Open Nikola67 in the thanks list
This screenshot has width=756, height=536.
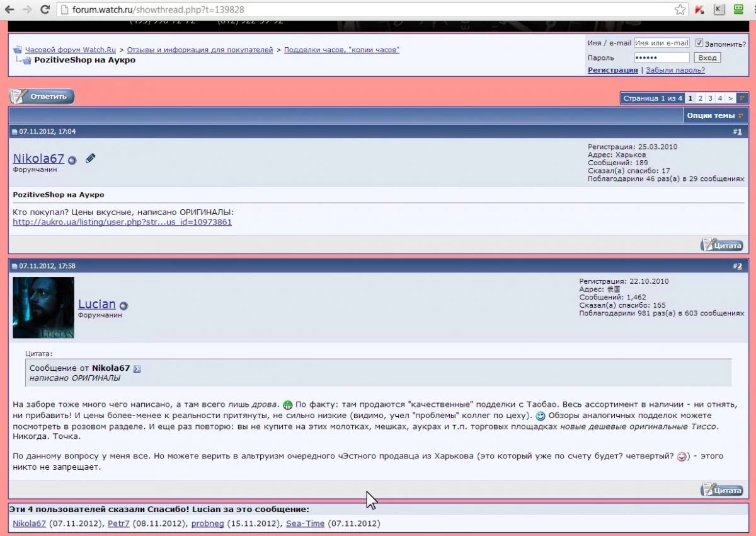pos(30,523)
